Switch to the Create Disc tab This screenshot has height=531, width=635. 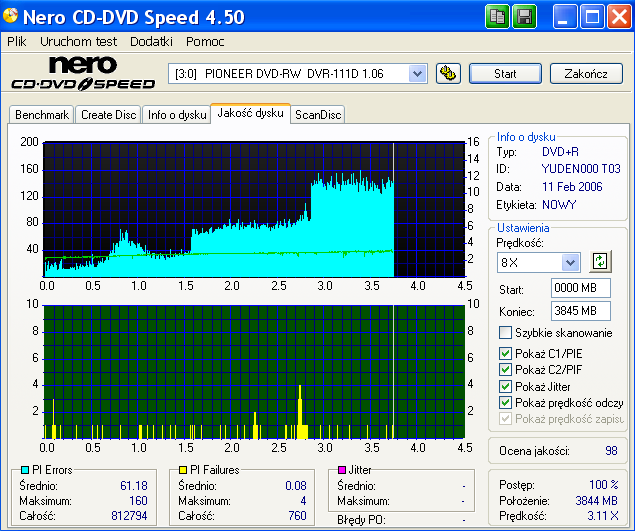point(109,115)
